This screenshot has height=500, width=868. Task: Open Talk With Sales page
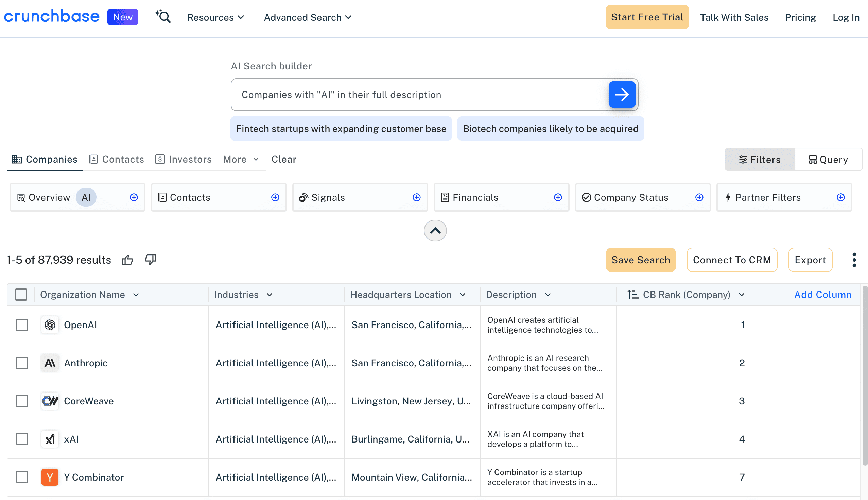[734, 17]
